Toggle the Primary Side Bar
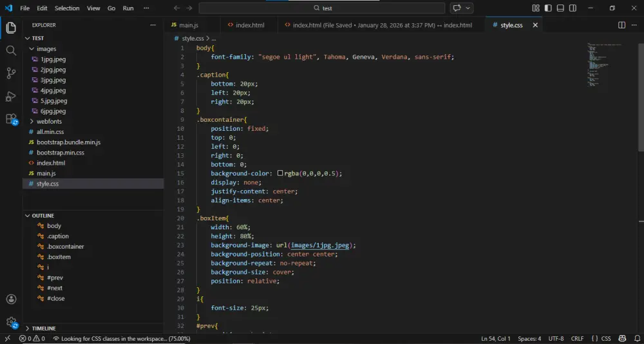Viewport: 644px width, 344px height. pos(548,8)
